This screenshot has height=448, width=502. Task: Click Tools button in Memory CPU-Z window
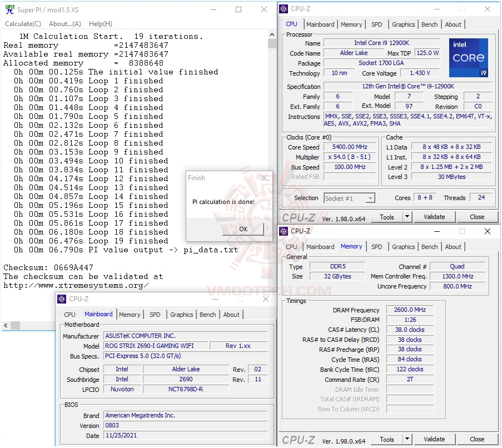387,439
